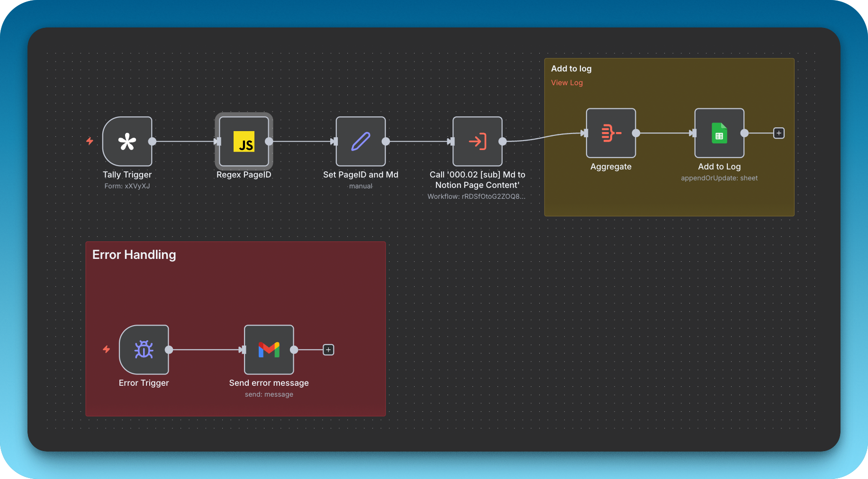Select the 'Add to log' sticky note header
Image resolution: width=868 pixels, height=479 pixels.
pyautogui.click(x=571, y=69)
